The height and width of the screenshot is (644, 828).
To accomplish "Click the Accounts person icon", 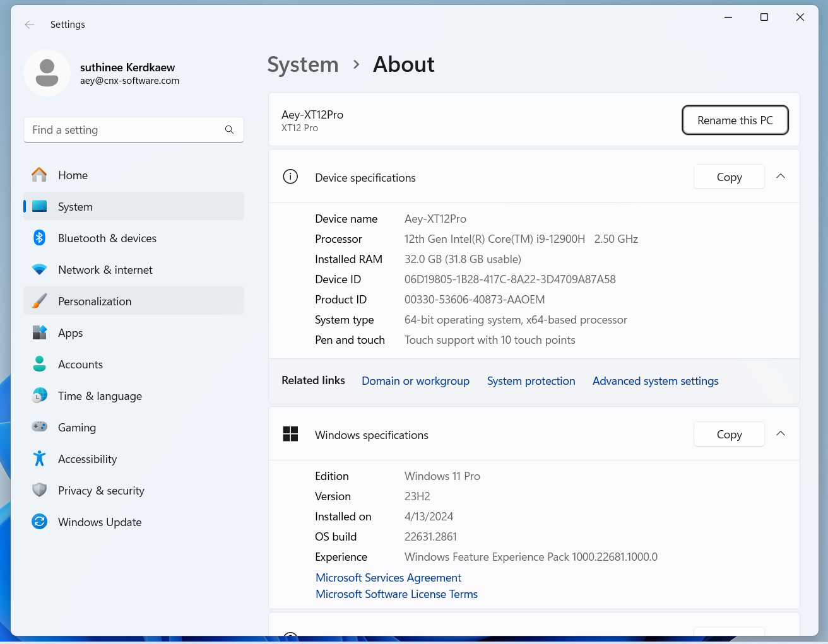I will pos(39,364).
